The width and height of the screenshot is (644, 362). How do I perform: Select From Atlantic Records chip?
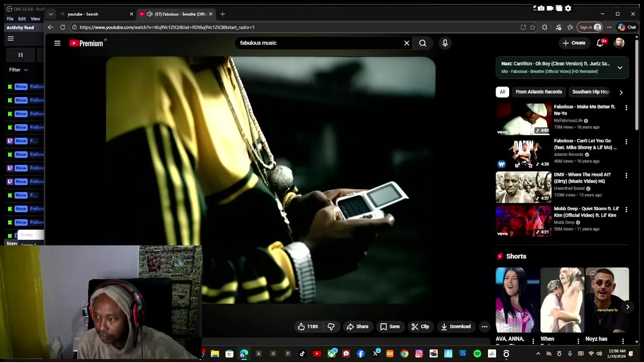(539, 92)
